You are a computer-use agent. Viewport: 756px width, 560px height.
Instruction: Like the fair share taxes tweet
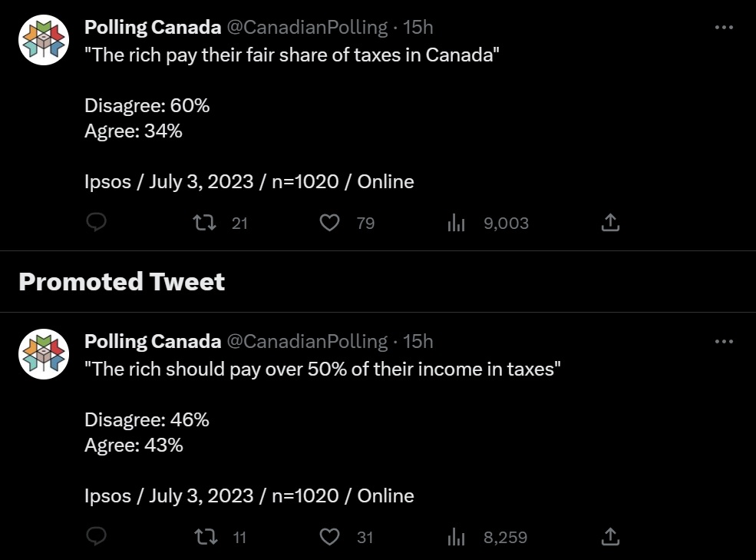(x=329, y=223)
